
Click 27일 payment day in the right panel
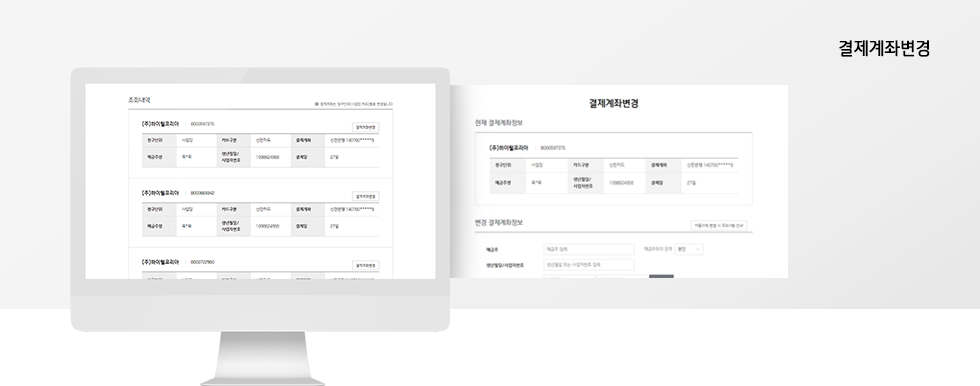(691, 183)
